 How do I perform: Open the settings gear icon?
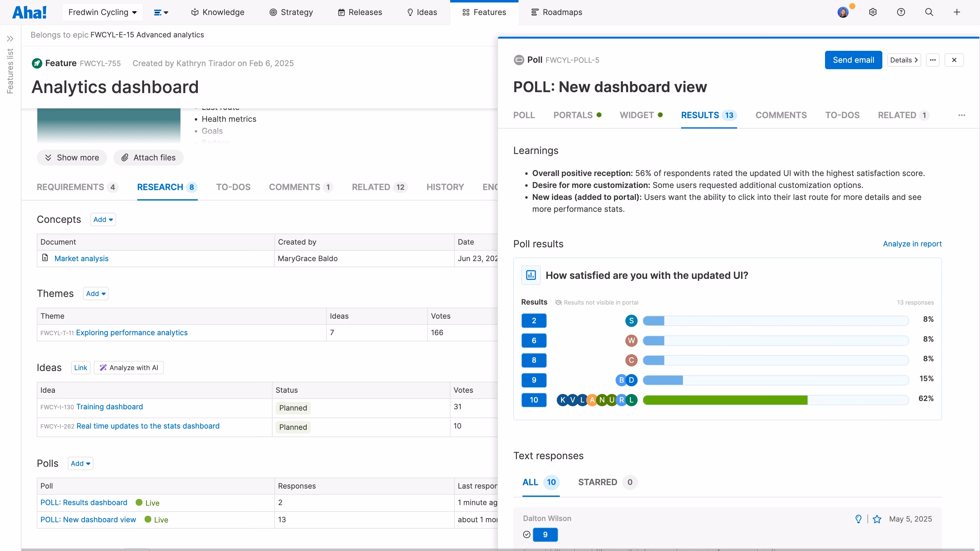click(x=873, y=12)
